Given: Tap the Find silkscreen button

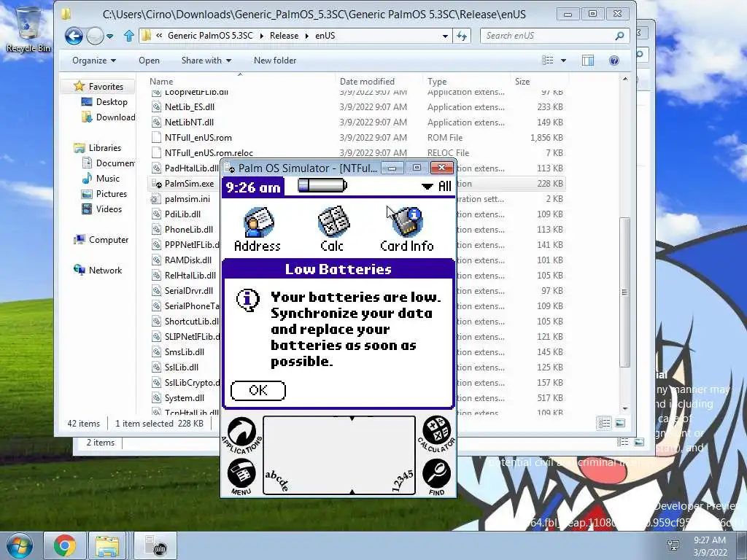Looking at the screenshot, I should [436, 477].
